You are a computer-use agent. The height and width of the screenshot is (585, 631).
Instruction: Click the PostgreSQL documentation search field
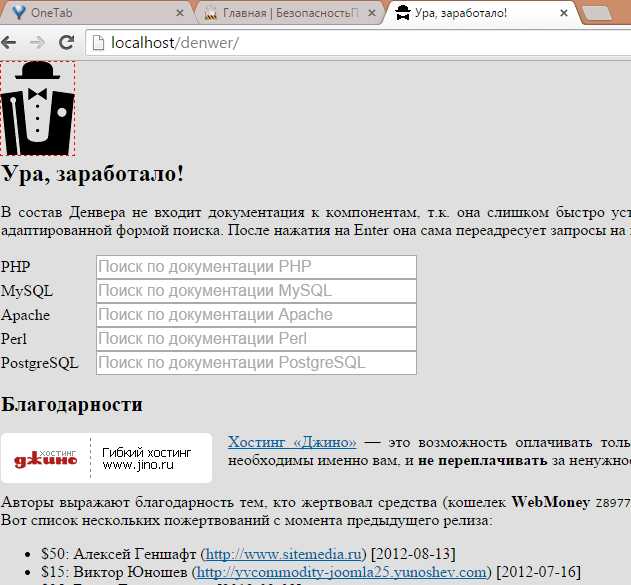(256, 363)
